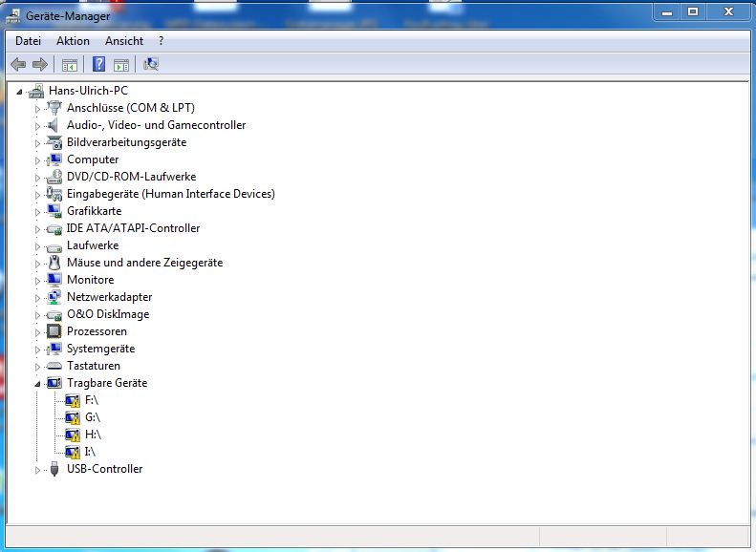
Task: Click the Computer category monitor icon
Action: tap(54, 159)
